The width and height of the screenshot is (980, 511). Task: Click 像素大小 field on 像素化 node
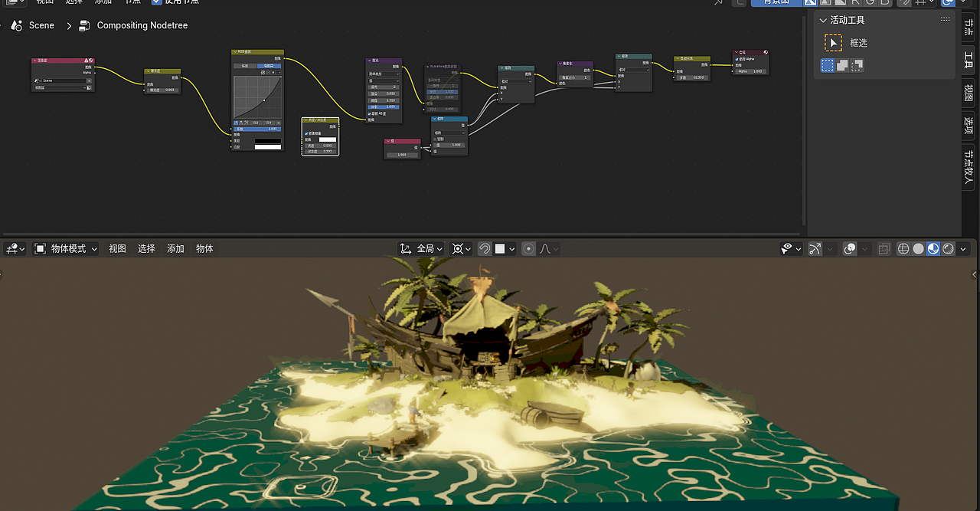tap(575, 77)
